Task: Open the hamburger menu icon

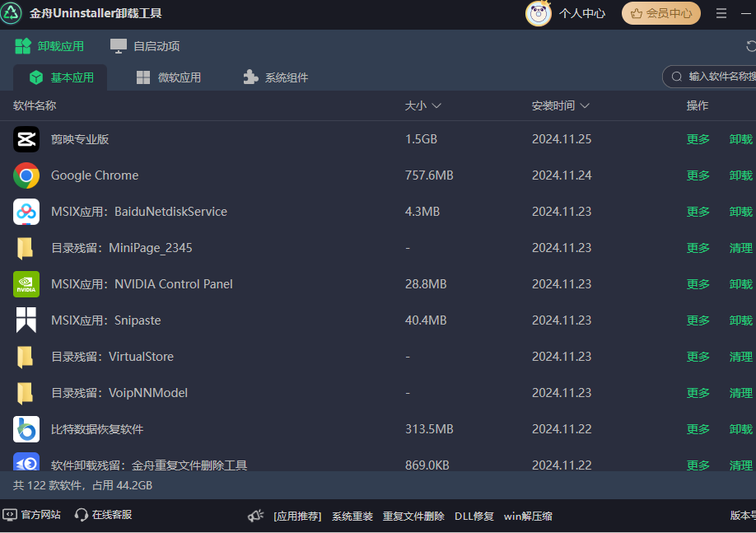Action: (x=721, y=13)
